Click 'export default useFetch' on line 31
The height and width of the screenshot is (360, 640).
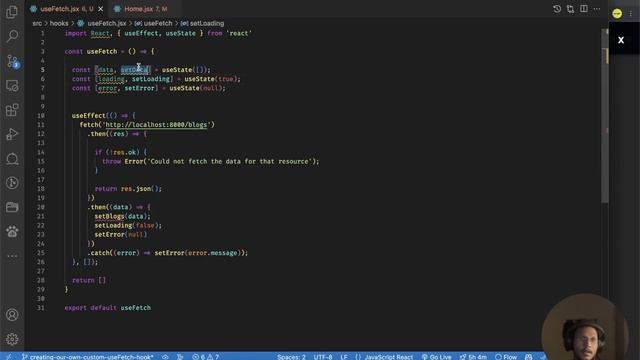pyautogui.click(x=108, y=308)
